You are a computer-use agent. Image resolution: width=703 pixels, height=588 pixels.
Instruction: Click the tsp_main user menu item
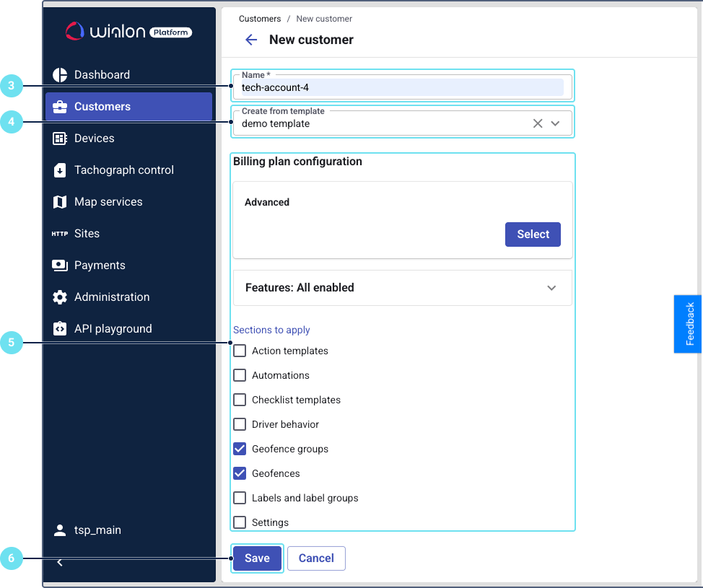pos(97,530)
